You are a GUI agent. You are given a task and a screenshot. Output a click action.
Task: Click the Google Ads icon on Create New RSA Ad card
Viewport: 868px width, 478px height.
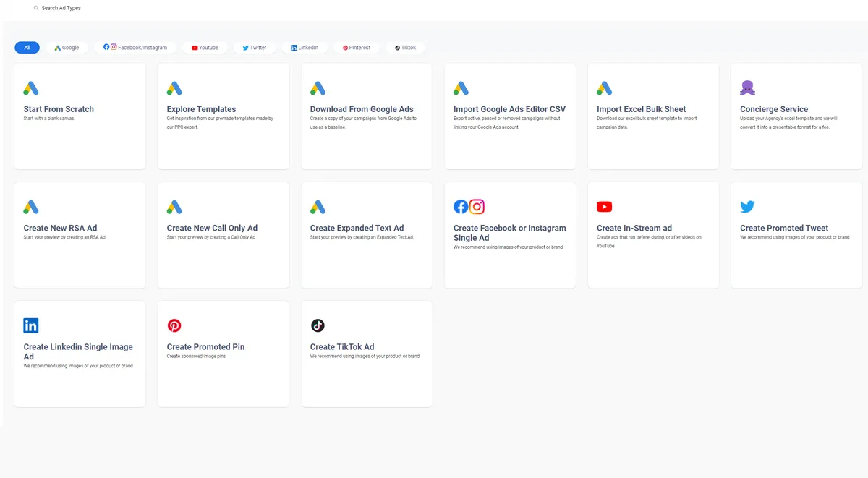click(x=31, y=207)
